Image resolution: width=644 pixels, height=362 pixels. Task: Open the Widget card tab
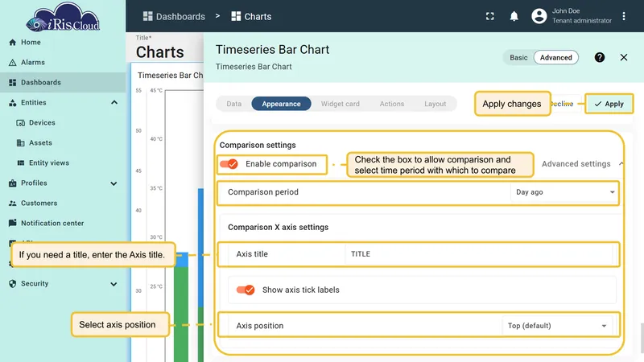tap(340, 104)
